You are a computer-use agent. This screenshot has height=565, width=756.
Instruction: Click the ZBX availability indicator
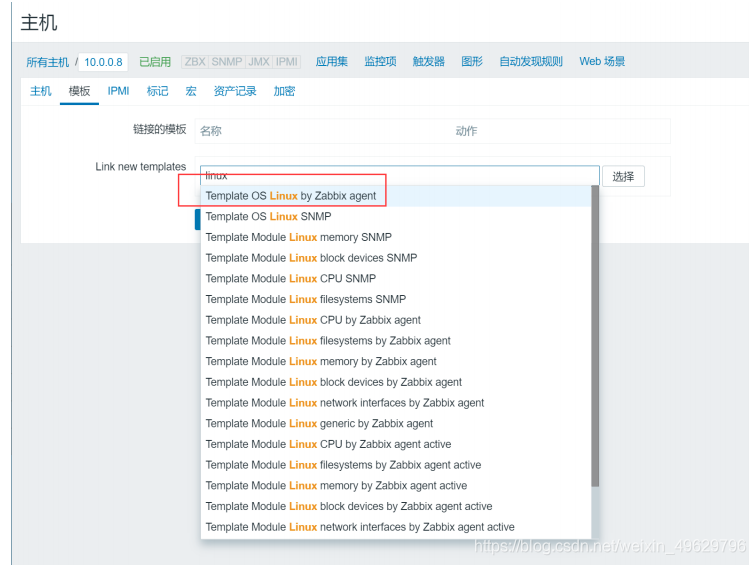195,62
